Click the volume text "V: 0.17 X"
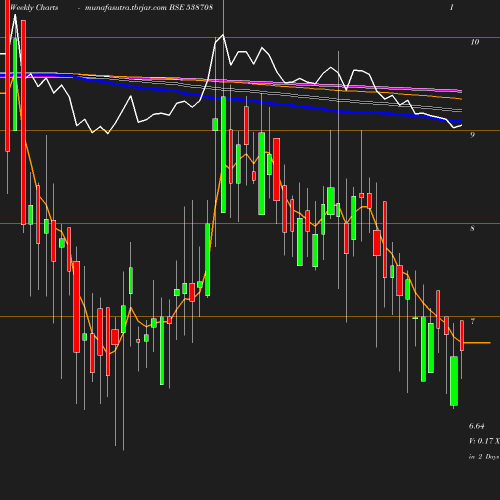 click(484, 441)
